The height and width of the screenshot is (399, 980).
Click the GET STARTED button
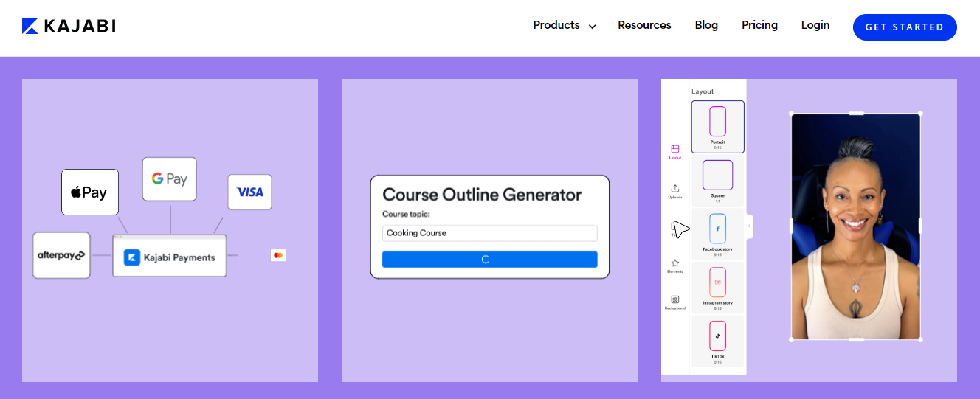tap(905, 27)
